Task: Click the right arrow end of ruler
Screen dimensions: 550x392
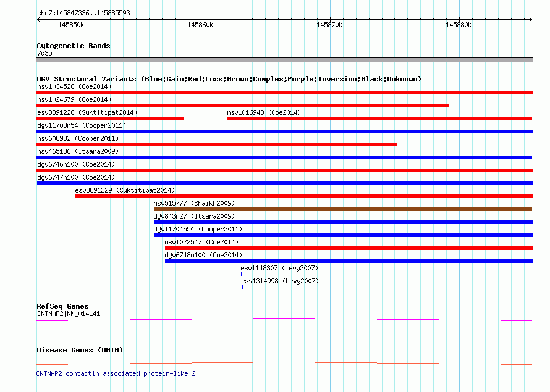Action: click(530, 19)
